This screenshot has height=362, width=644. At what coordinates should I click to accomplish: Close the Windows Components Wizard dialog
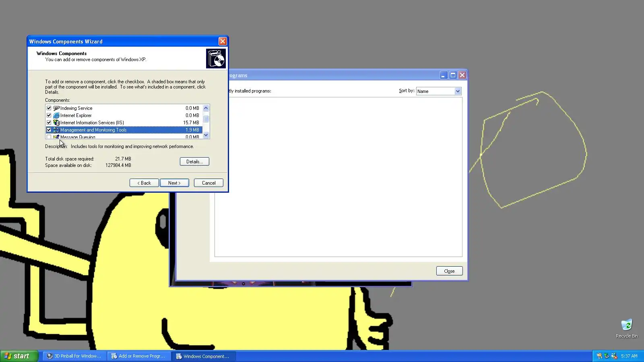click(x=223, y=41)
